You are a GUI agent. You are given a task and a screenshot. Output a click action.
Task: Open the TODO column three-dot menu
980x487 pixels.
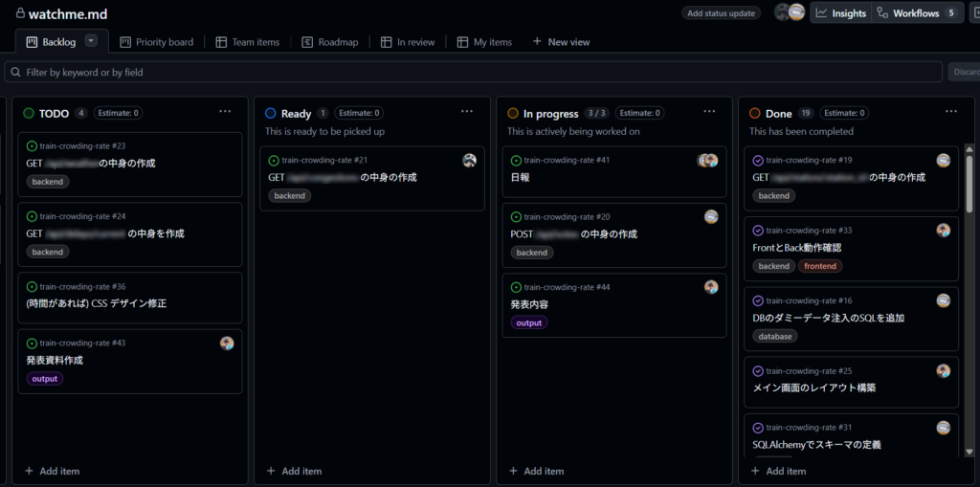(225, 112)
